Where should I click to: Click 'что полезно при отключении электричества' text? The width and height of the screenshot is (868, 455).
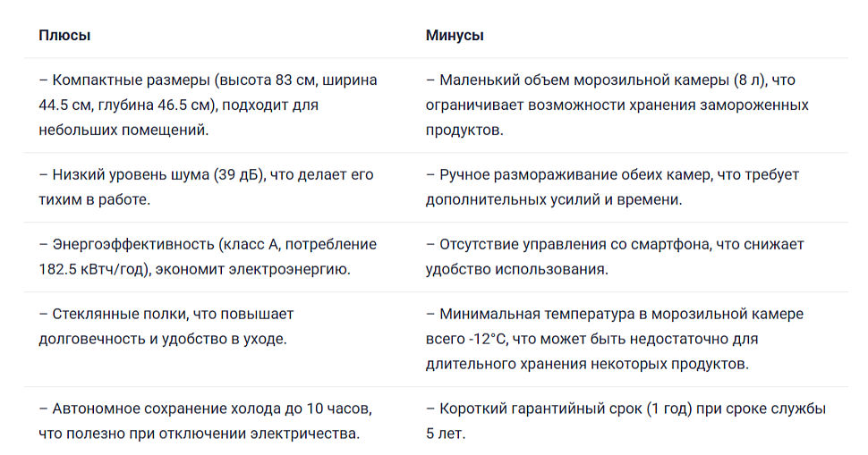[198, 434]
